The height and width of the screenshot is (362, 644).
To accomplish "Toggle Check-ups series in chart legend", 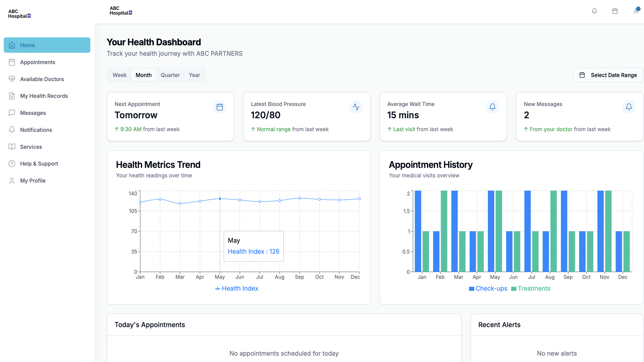I will [488, 289].
